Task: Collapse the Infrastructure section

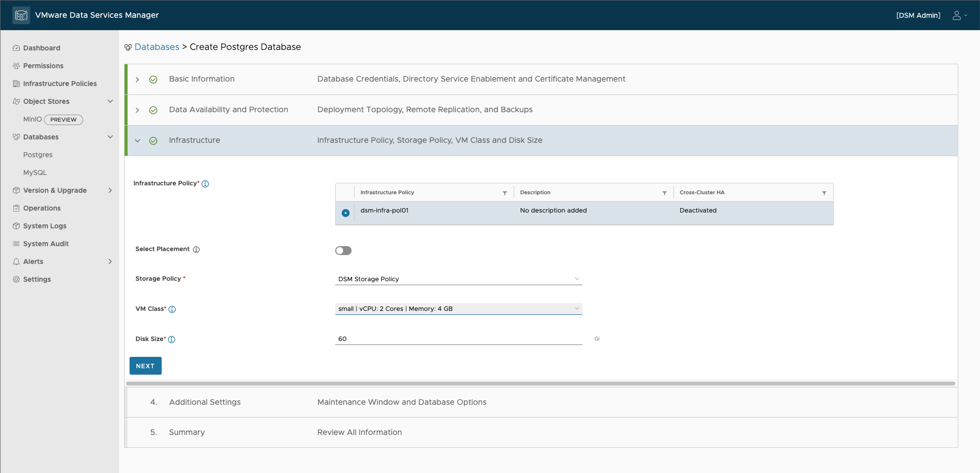Action: click(137, 141)
